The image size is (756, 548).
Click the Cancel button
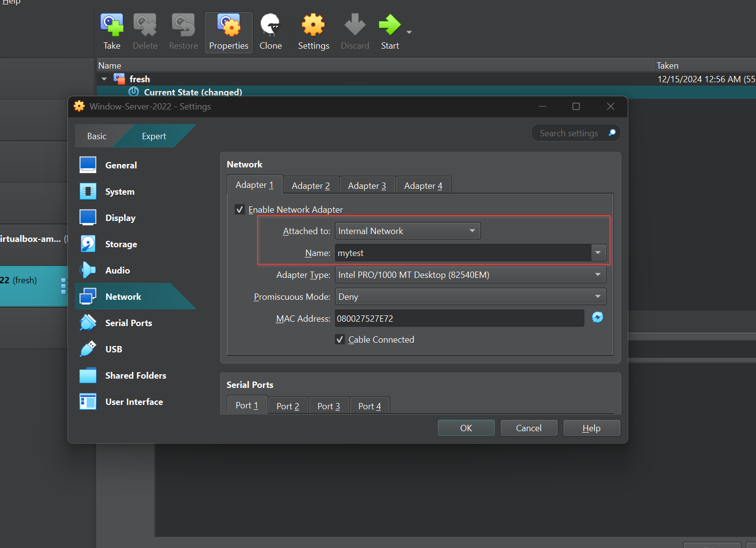pos(529,428)
